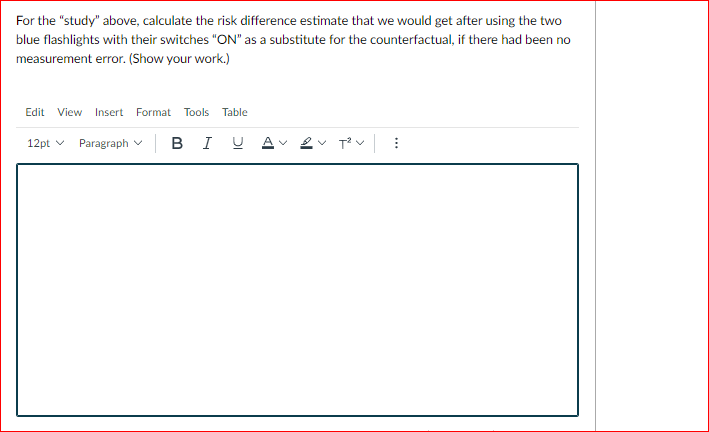
Task: Open the Tools menu
Action: pos(196,112)
